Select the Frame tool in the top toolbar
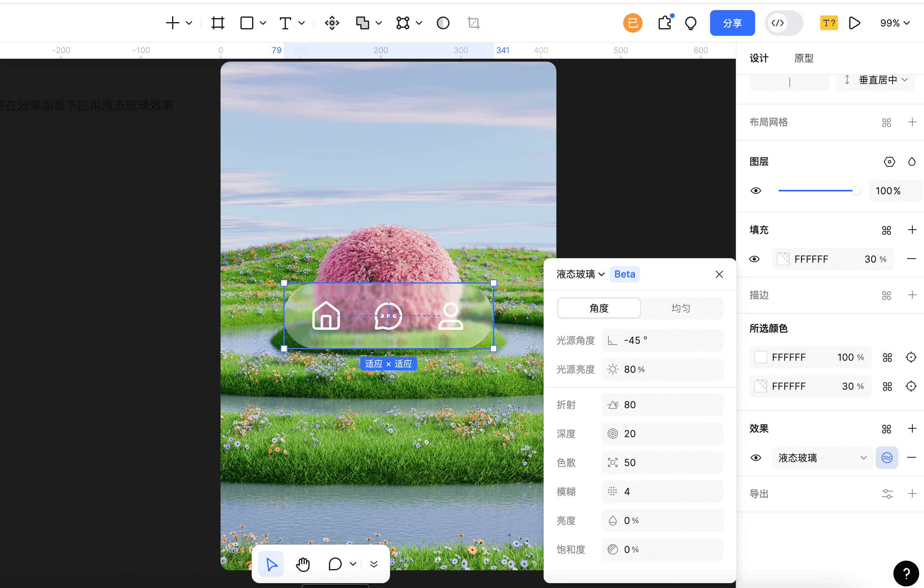Viewport: 924px width, 588px height. click(x=217, y=23)
